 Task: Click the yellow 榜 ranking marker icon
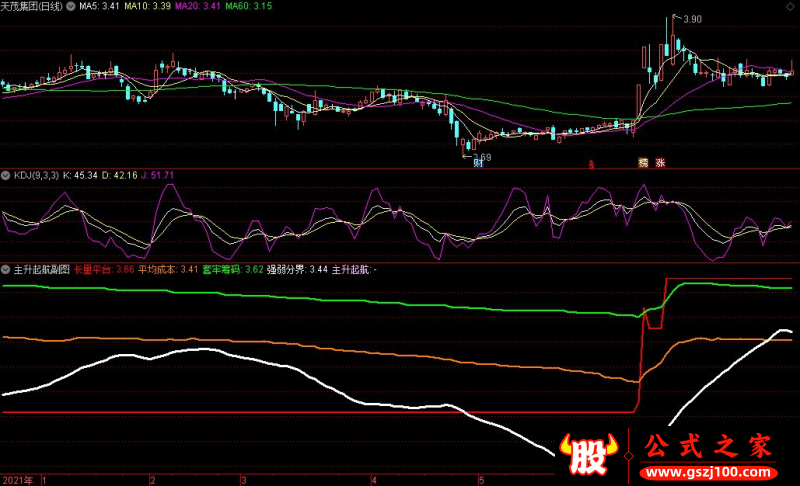click(x=643, y=163)
